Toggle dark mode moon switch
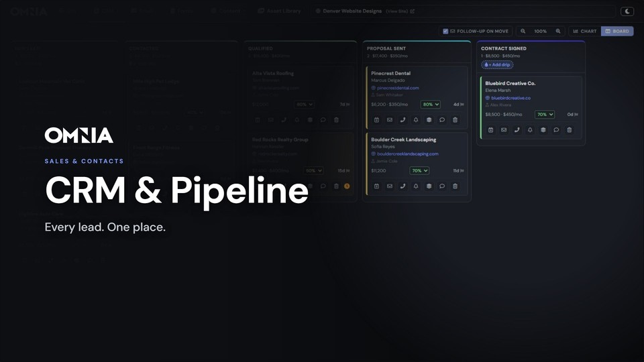Screen dimensions: 644x362 (x=627, y=11)
